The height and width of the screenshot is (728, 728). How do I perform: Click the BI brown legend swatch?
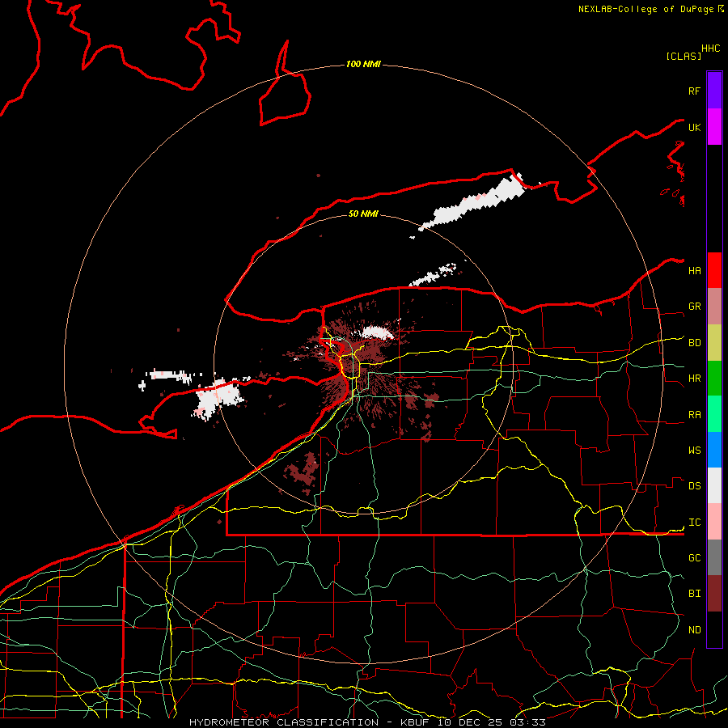pyautogui.click(x=714, y=594)
